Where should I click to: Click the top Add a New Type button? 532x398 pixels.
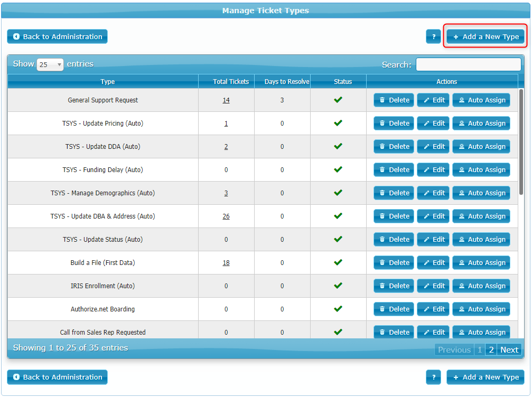pyautogui.click(x=486, y=36)
